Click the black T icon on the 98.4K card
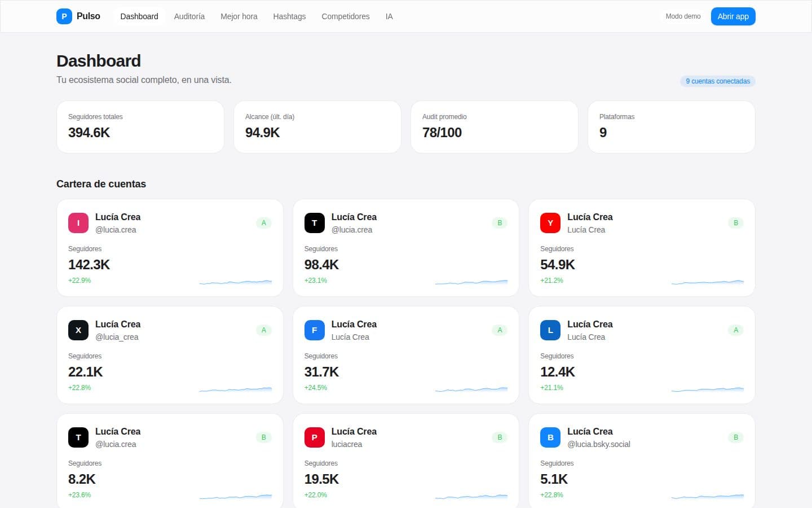Viewport: 812px width, 508px height. (x=315, y=223)
